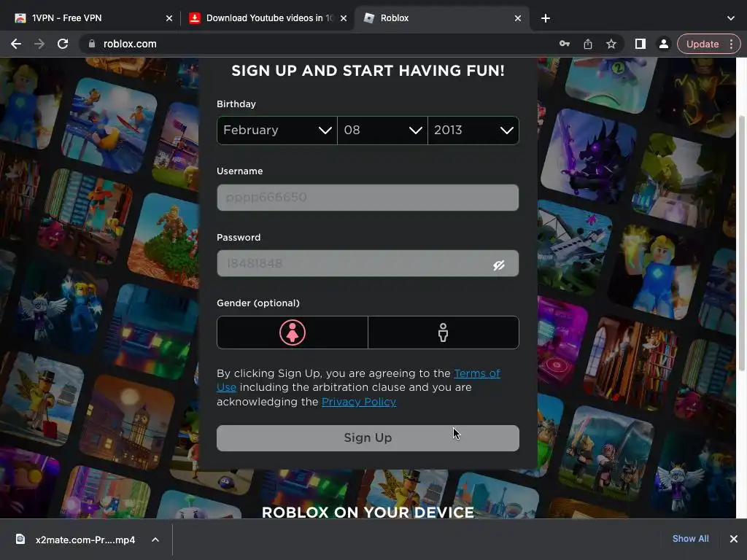Close the downloads bar
This screenshot has width=747, height=560.
tap(734, 539)
